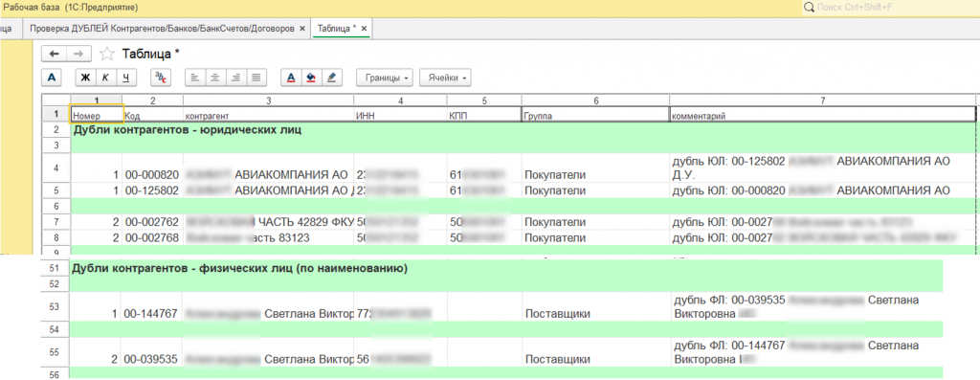The width and height of the screenshot is (980, 380).
Task: Close the Таблица * tab
Action: [x=364, y=29]
